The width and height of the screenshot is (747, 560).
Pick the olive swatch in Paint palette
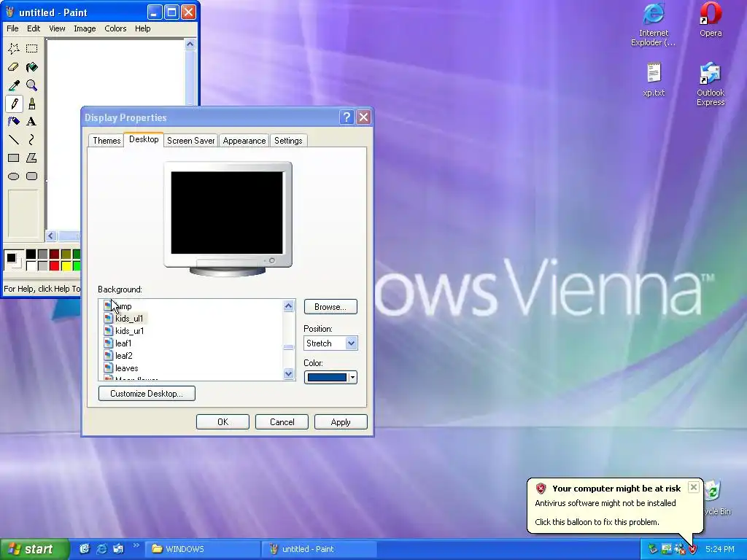pos(66,254)
